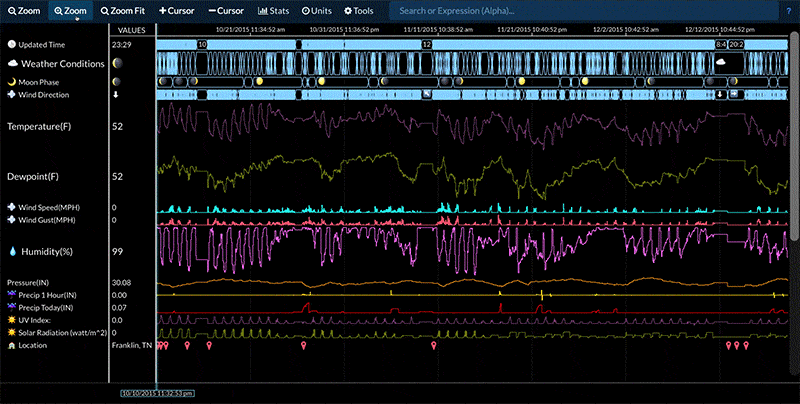The width and height of the screenshot is (800, 404).
Task: Click the rain icon beside Precip 1 Hour(IN)
Action: (12, 295)
